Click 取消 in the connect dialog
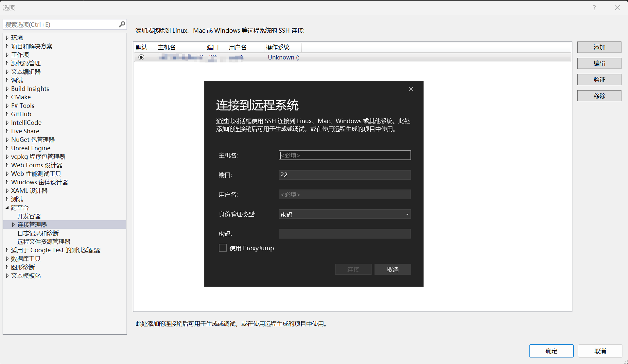The image size is (628, 364). [x=392, y=270]
